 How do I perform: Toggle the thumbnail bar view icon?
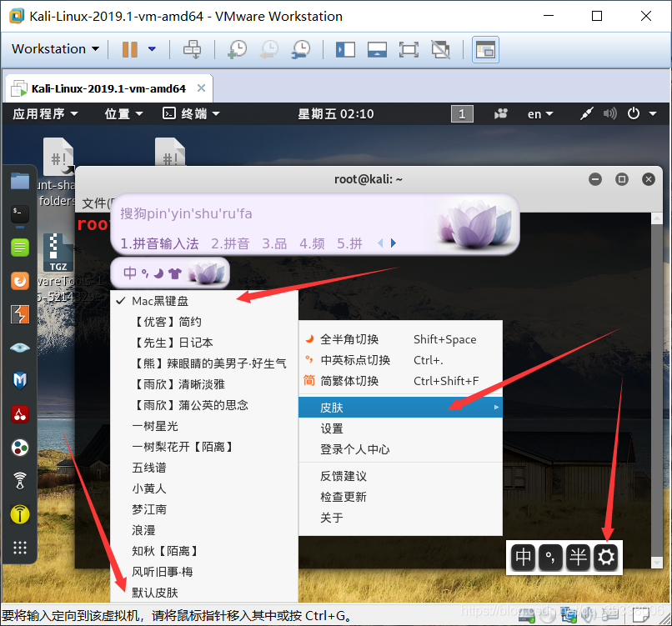point(377,49)
